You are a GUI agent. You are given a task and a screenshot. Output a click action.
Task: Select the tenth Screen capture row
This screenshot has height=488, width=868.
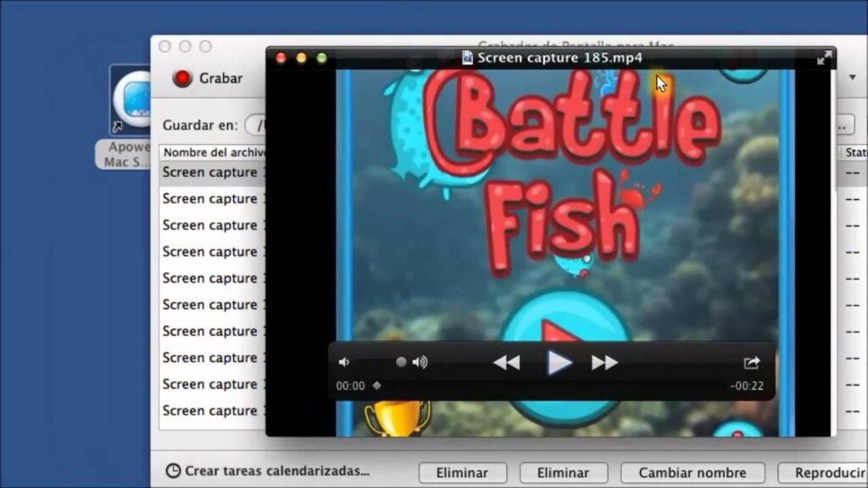pyautogui.click(x=213, y=411)
